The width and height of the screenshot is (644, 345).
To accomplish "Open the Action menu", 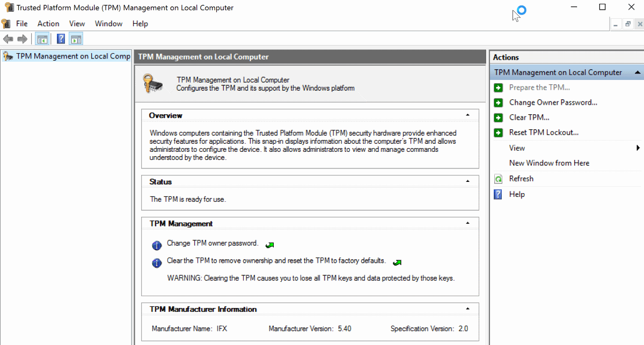I will [x=48, y=24].
